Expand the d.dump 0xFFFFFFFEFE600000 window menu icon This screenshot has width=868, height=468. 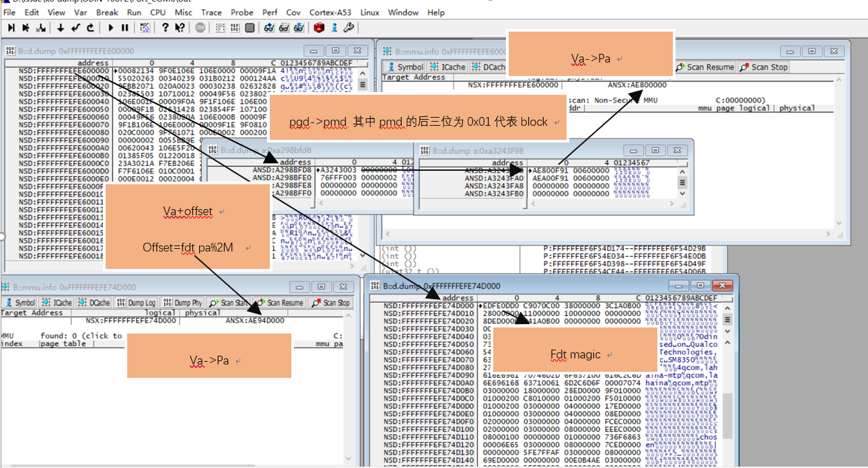pyautogui.click(x=10, y=50)
